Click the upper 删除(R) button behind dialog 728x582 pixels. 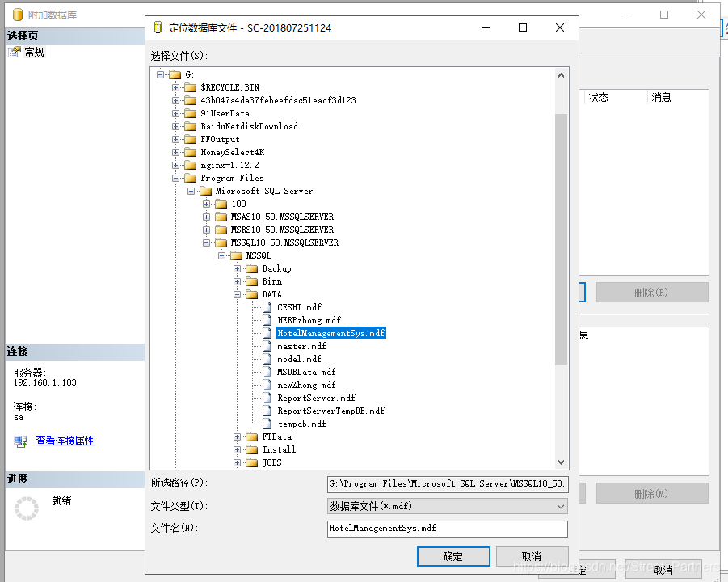652,293
